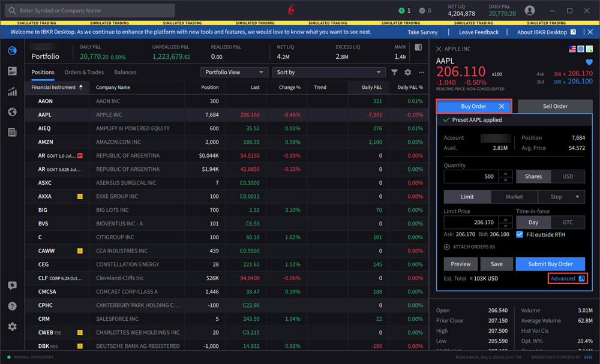
Task: Click the IBKR red logo
Action: [291, 10]
